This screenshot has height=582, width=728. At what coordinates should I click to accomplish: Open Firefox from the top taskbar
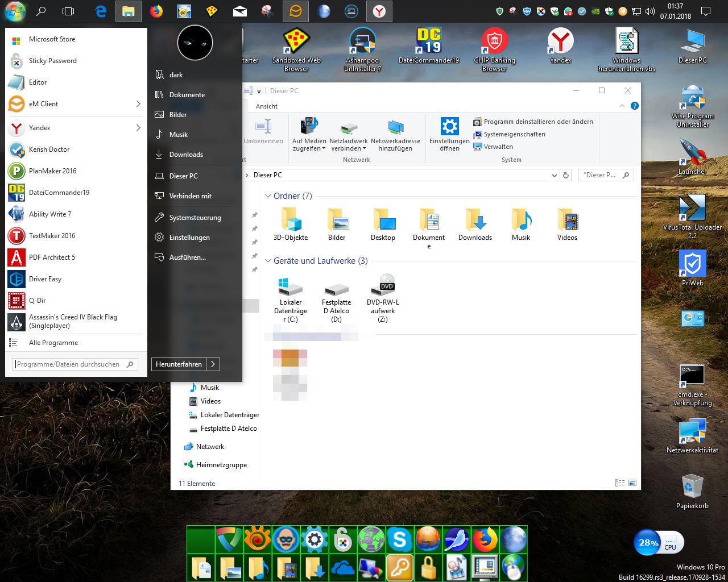(155, 11)
